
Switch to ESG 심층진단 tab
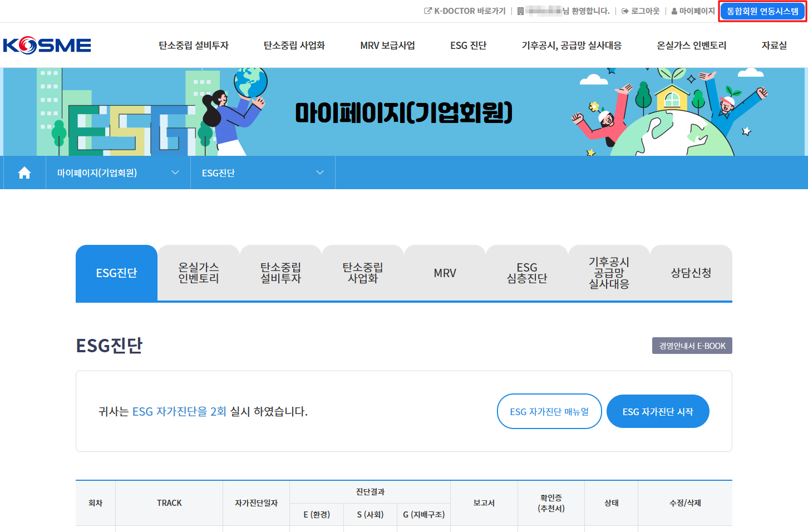(527, 273)
